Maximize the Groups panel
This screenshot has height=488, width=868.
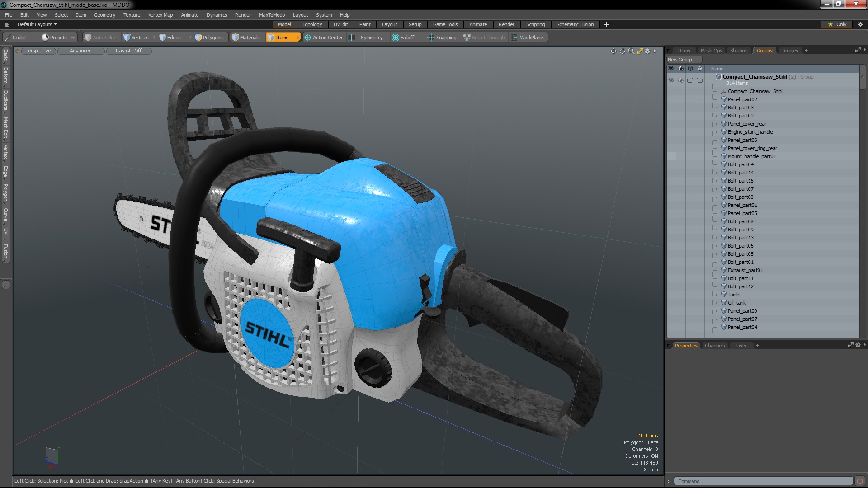tap(858, 50)
